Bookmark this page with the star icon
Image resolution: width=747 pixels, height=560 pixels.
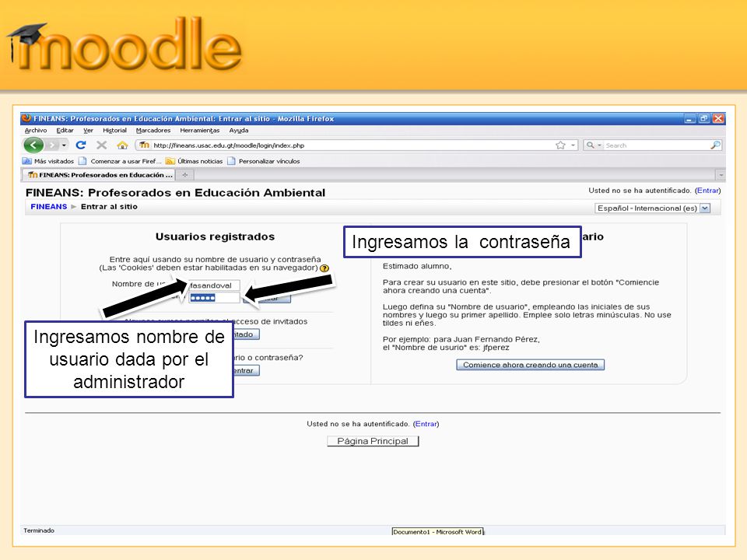pos(560,145)
